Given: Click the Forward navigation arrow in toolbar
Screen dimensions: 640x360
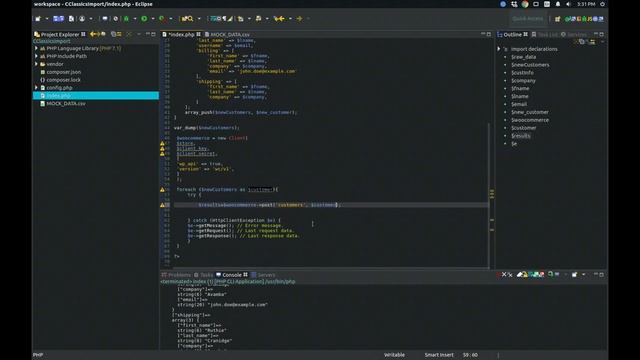Looking at the screenshot, I should pos(299,19).
